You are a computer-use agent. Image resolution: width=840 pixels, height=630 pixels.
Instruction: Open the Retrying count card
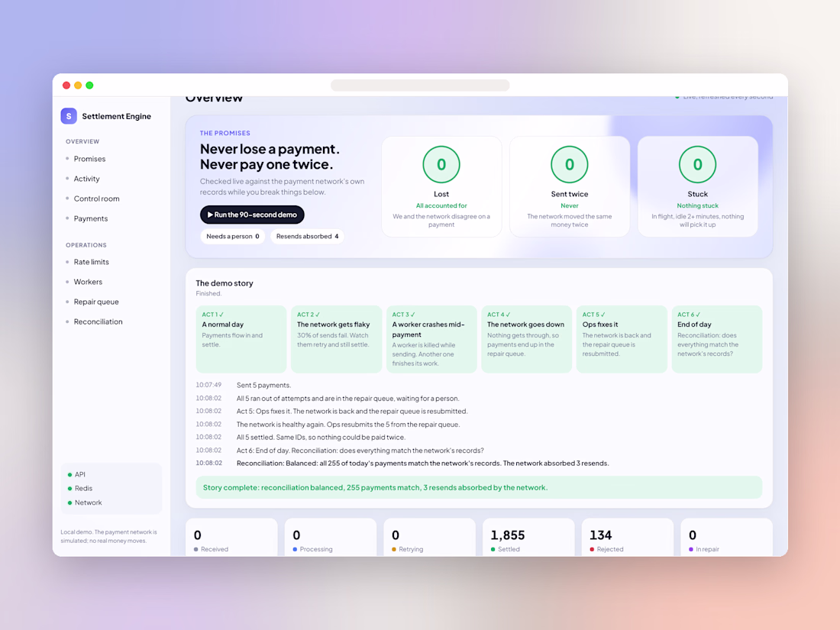point(430,537)
